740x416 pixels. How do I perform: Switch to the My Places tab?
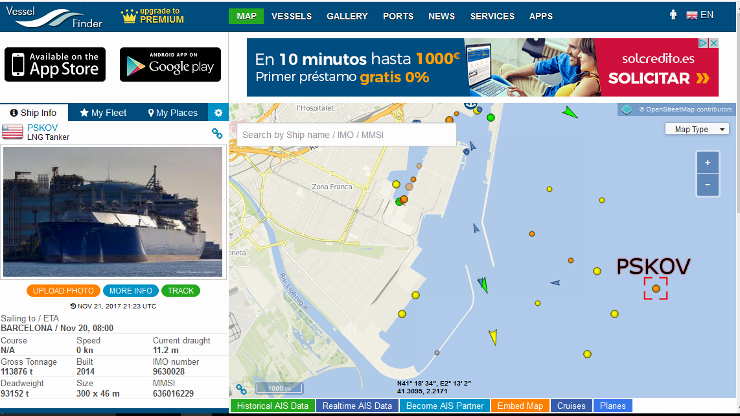click(173, 113)
